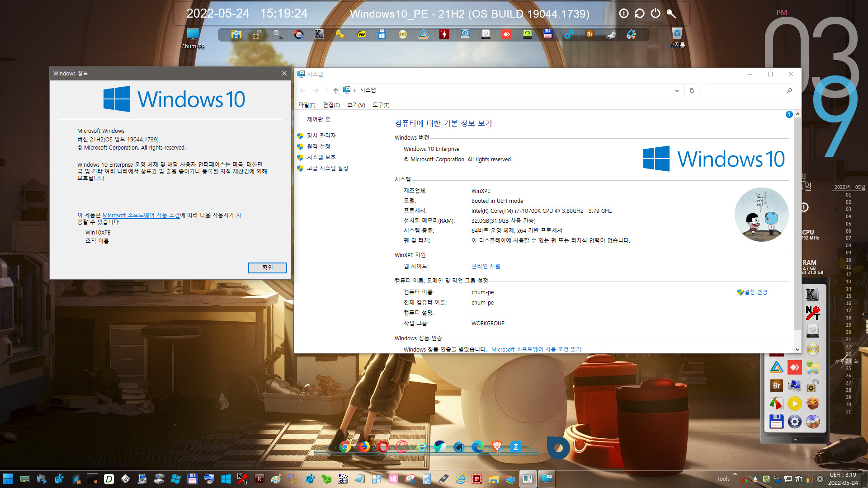Open the 고급 시스템 설정 link
Screen dimensions: 868x488
coord(327,168)
